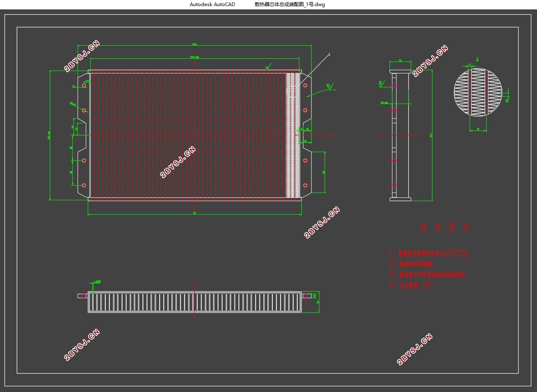Select the enlarged circular fin detail view
Image resolution: width=537 pixels, height=392 pixels.
[x=478, y=93]
